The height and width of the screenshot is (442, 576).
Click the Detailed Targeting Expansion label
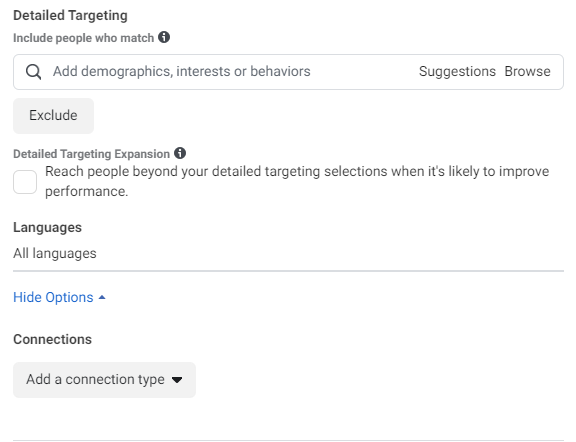[x=91, y=154]
